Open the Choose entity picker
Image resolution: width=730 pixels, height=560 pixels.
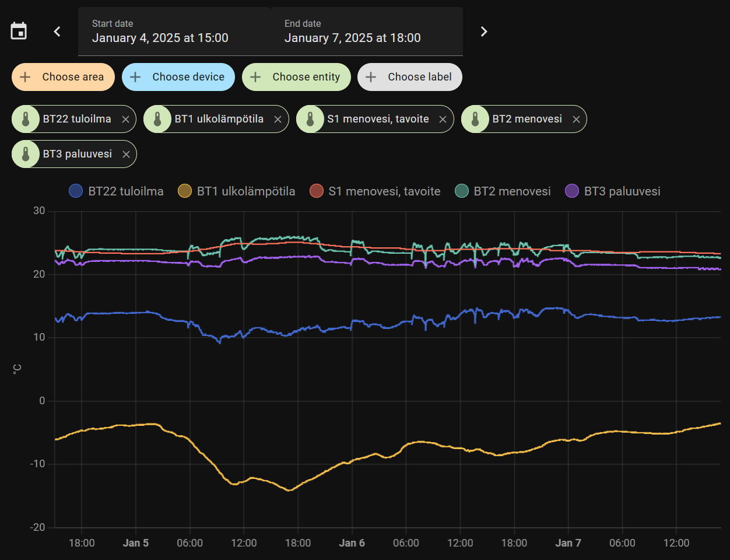tap(296, 77)
